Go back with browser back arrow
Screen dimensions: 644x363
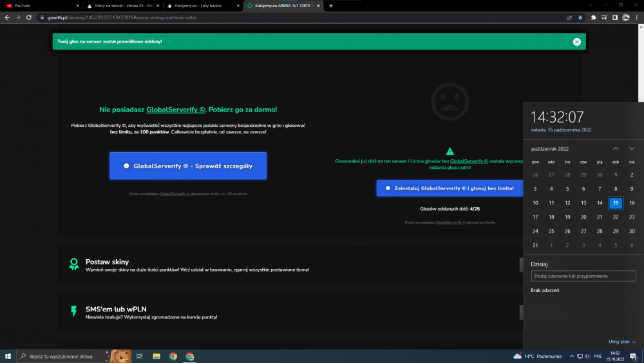[x=7, y=17]
